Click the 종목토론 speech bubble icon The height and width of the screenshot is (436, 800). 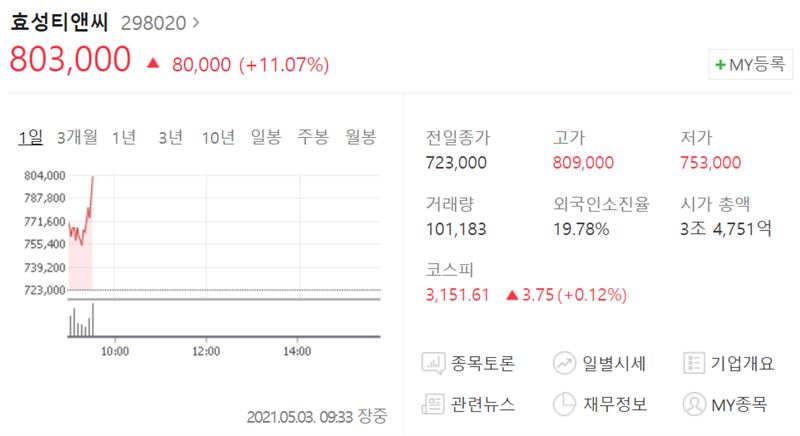pos(434,364)
